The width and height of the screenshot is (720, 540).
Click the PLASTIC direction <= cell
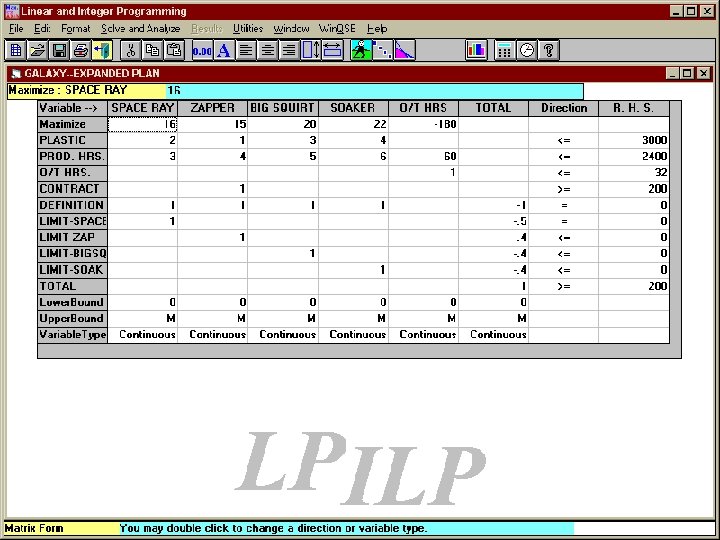[x=564, y=140]
